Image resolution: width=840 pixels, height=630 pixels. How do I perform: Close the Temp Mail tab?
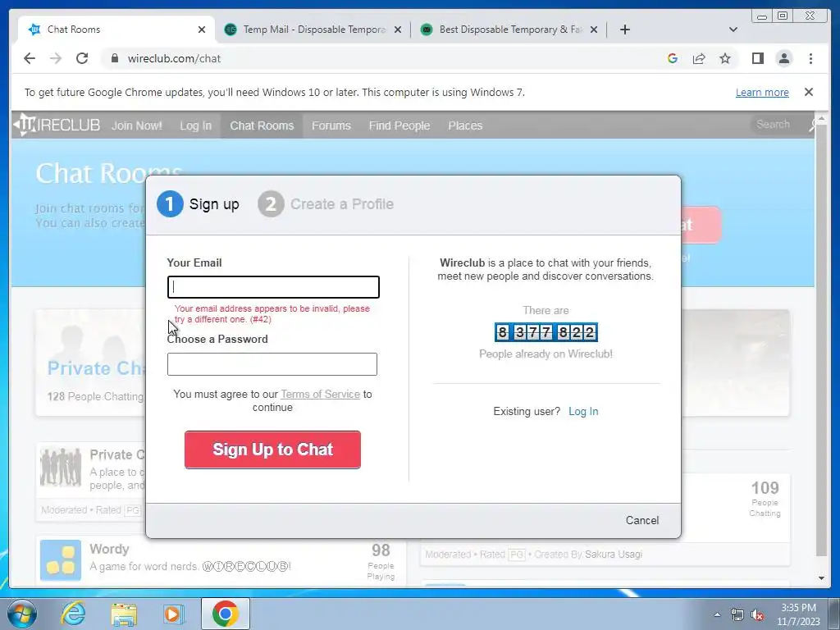398,30
